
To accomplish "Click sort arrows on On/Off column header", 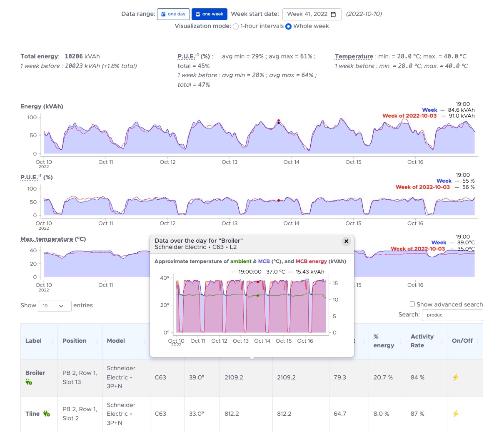I will click(477, 341).
